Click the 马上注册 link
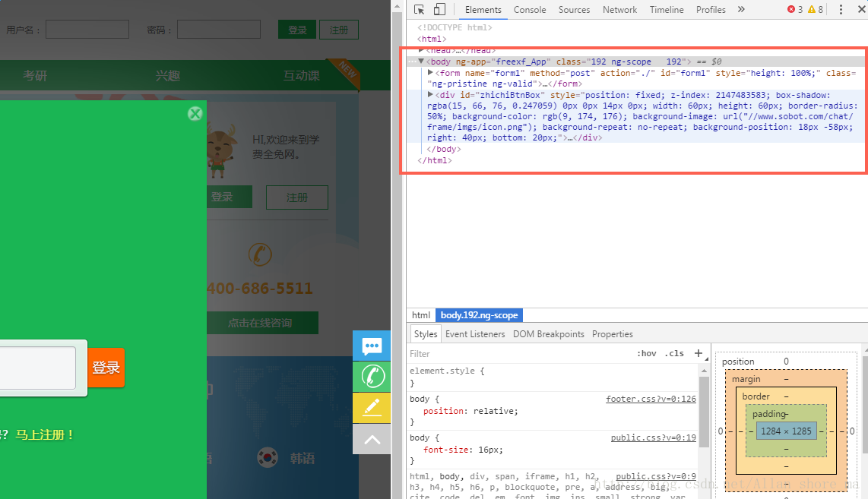The height and width of the screenshot is (499, 868). (44, 435)
